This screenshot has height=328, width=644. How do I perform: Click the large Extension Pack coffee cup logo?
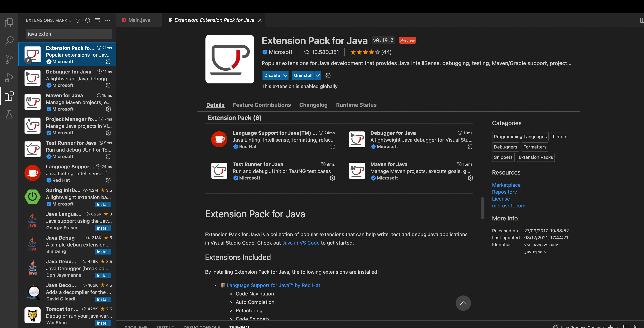pyautogui.click(x=230, y=59)
